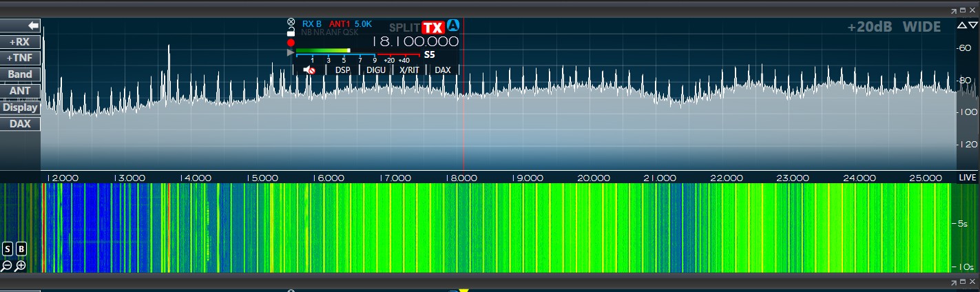The height and width of the screenshot is (292, 980).
Task: Toggle the NB noise blanker indicator
Action: (x=306, y=32)
